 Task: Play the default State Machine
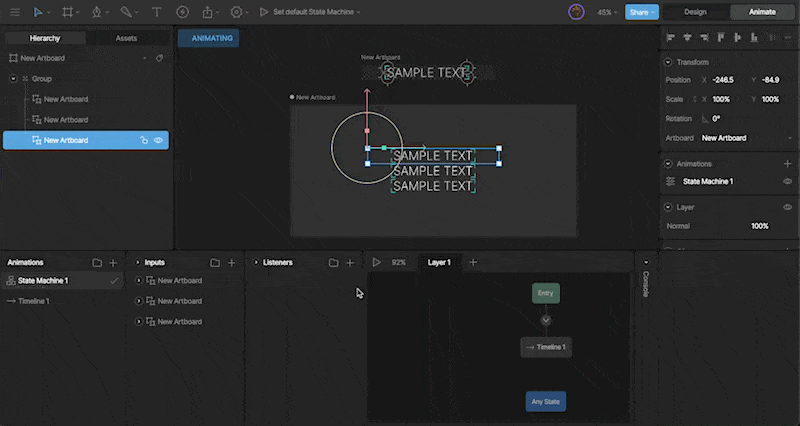pyautogui.click(x=264, y=12)
